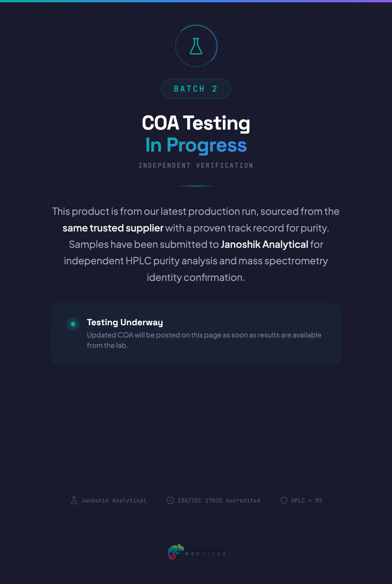
Task: Click the chameleon logo icon at the bottom
Action: point(175,551)
